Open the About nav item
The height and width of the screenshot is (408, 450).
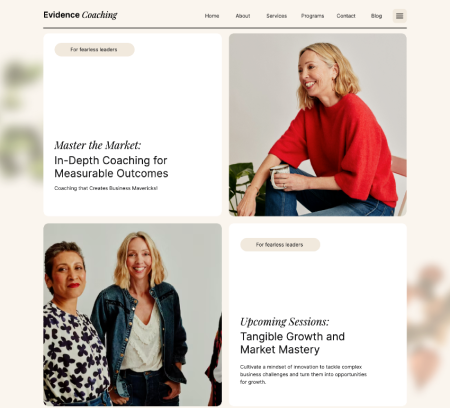coord(243,16)
